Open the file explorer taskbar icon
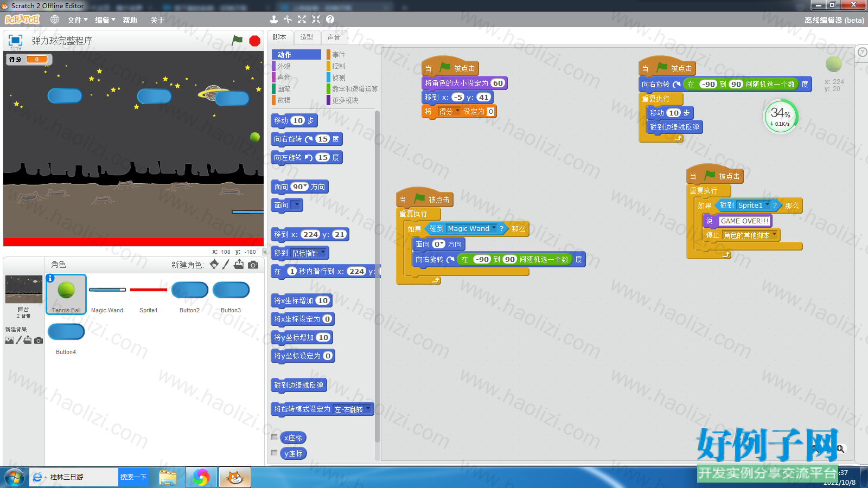This screenshot has width=868, height=488. 168,477
